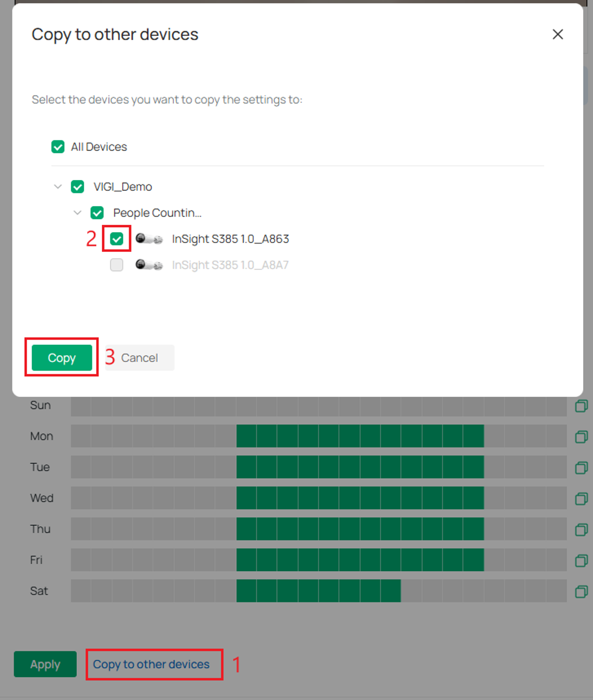
Task: Close the Copy to other devices dialog
Action: (558, 34)
